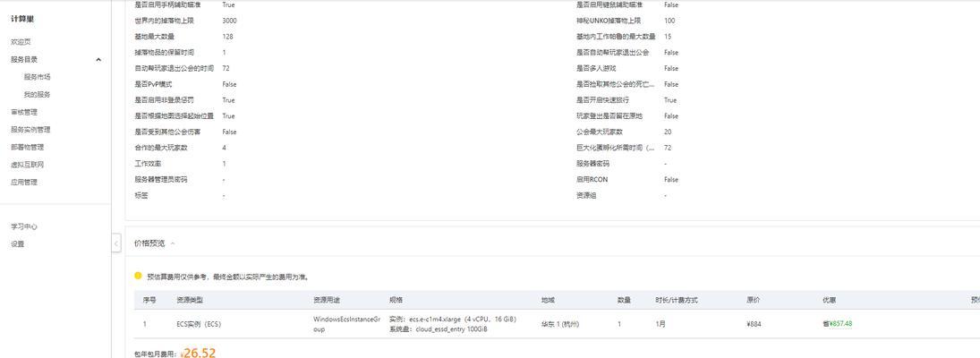Click the 资源组 label
Image resolution: width=980 pixels, height=358 pixels.
[587, 195]
